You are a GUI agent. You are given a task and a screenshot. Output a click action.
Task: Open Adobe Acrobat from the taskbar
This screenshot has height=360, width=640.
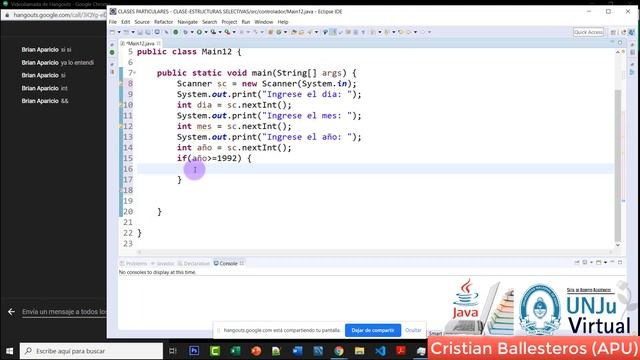tap(401, 351)
